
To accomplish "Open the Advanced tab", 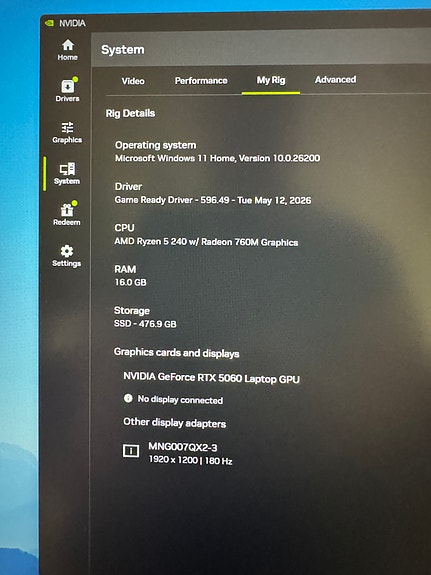I will pyautogui.click(x=335, y=80).
